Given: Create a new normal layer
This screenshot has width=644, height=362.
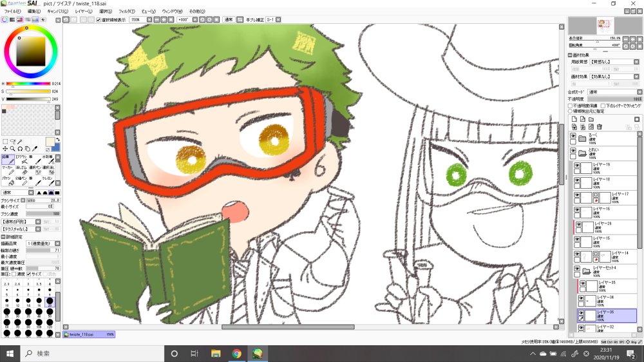Looking at the screenshot, I should click(x=574, y=119).
